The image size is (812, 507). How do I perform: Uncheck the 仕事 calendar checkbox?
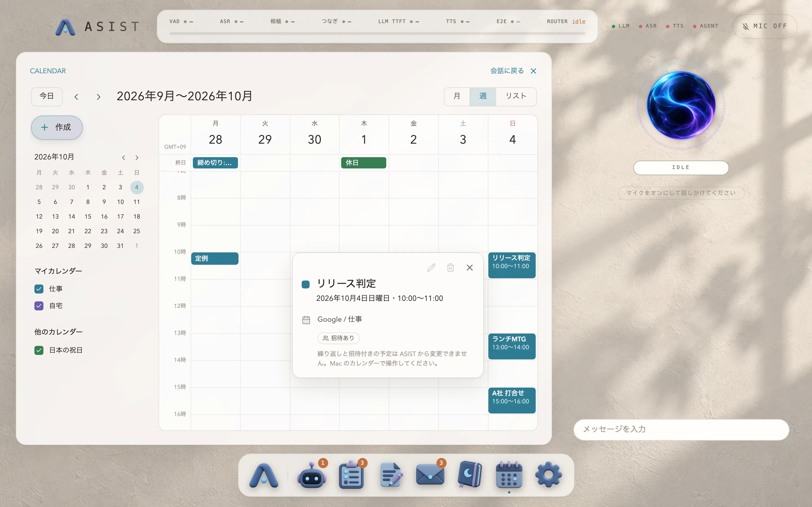(x=39, y=289)
